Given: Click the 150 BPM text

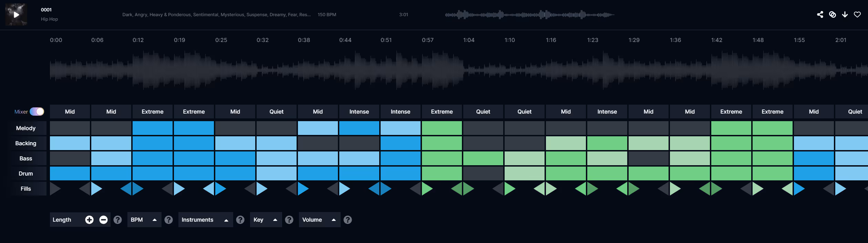Looking at the screenshot, I should coord(327,14).
